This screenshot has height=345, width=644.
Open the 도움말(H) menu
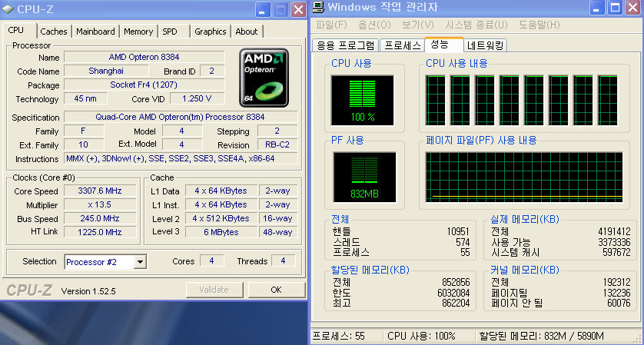pos(539,25)
